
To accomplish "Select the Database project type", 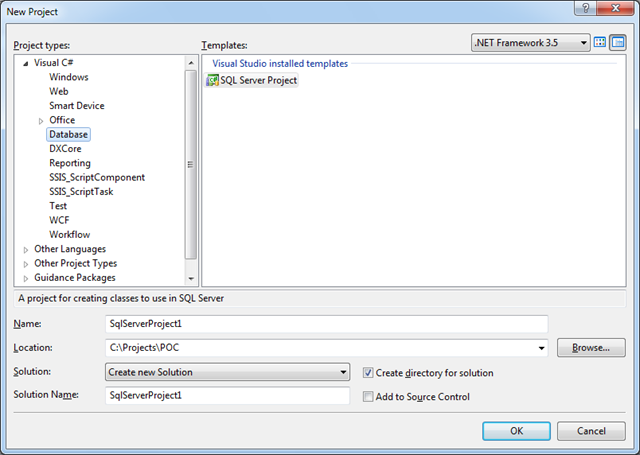I will 68,134.
